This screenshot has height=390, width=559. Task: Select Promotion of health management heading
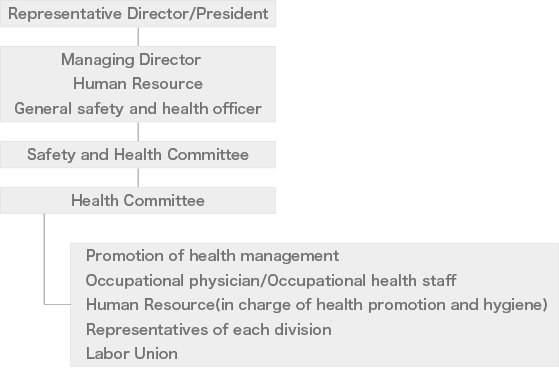[212, 256]
